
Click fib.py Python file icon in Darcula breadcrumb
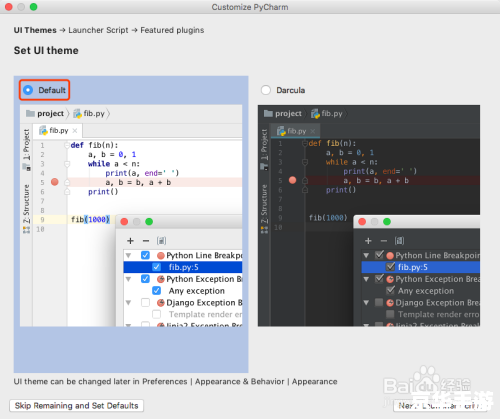[315, 114]
